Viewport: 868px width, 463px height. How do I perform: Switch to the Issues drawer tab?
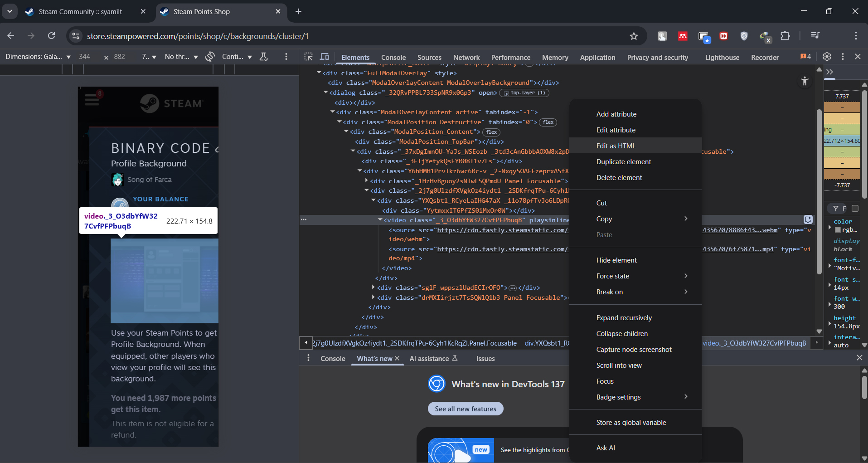coord(485,358)
